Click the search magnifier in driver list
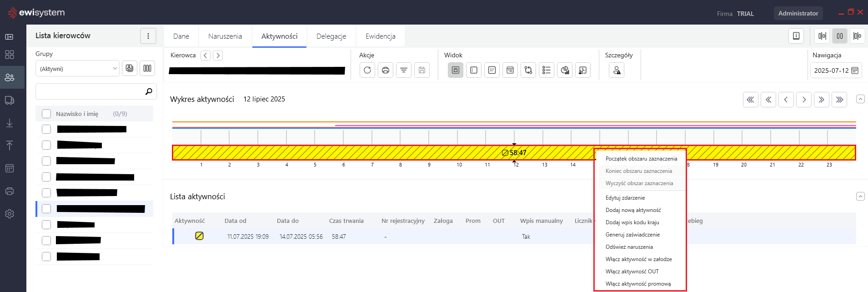Image resolution: width=868 pixels, height=292 pixels. (x=148, y=91)
